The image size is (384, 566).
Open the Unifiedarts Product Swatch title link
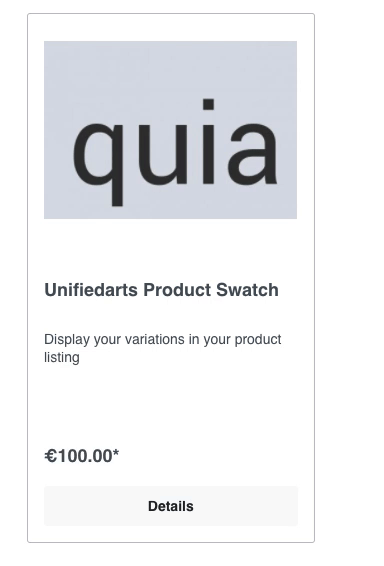click(161, 290)
